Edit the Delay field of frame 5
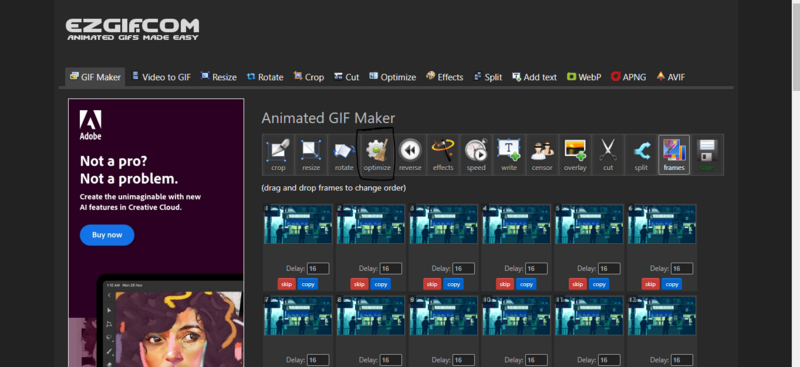 610,268
